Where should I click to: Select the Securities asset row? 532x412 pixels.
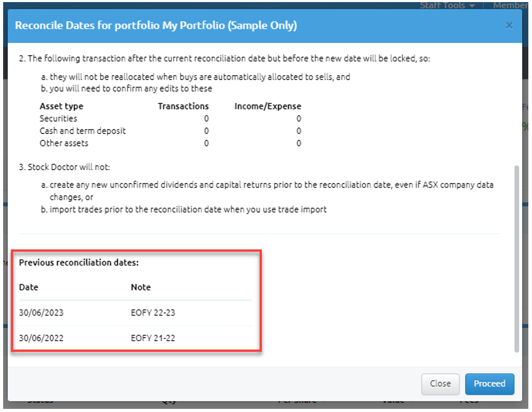pyautogui.click(x=58, y=118)
